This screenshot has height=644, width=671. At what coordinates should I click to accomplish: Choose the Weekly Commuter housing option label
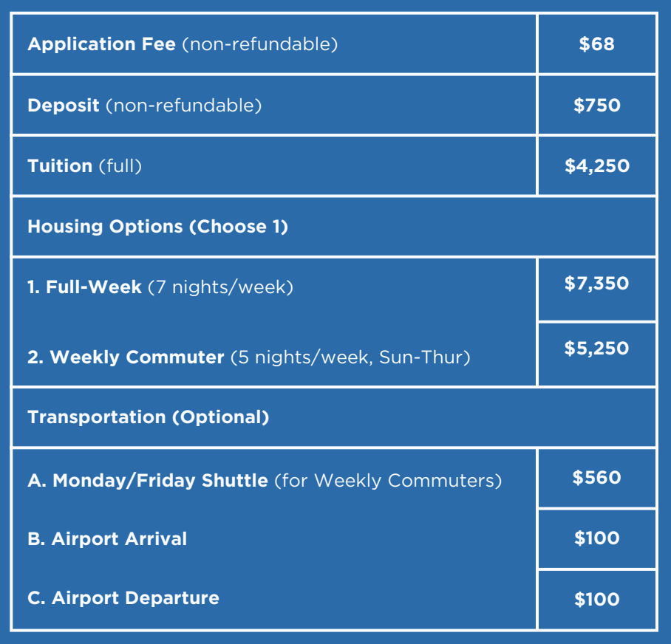point(126,357)
